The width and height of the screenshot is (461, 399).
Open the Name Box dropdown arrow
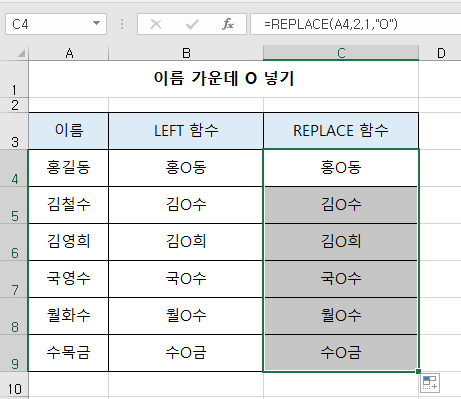point(96,23)
